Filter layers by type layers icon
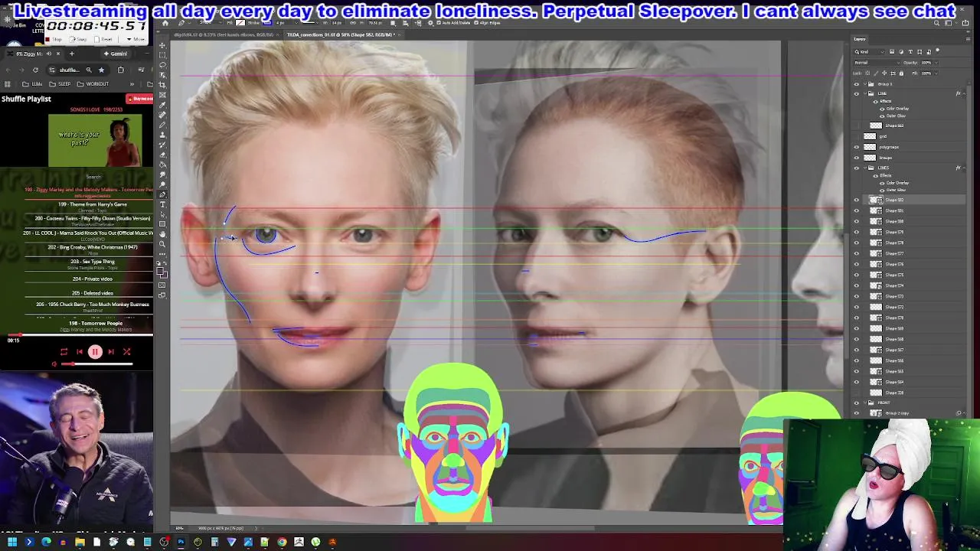980x551 pixels. (x=910, y=51)
